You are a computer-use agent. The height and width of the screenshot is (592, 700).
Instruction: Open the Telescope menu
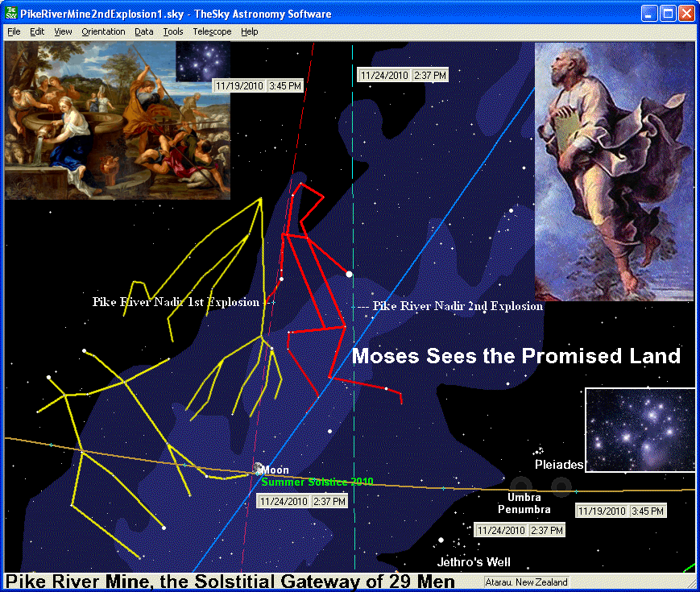coord(212,31)
